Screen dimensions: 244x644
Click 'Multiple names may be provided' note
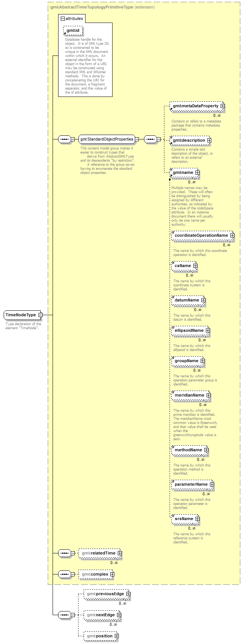tap(192, 206)
